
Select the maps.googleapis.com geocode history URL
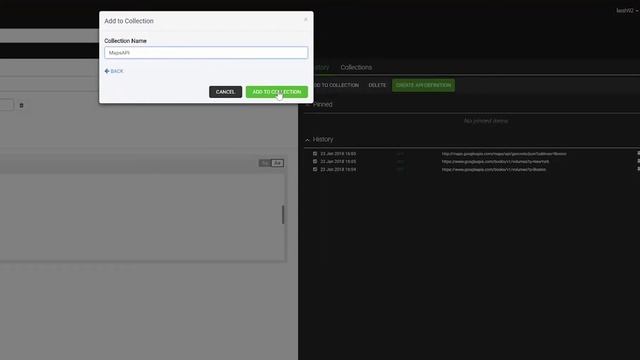click(x=504, y=154)
